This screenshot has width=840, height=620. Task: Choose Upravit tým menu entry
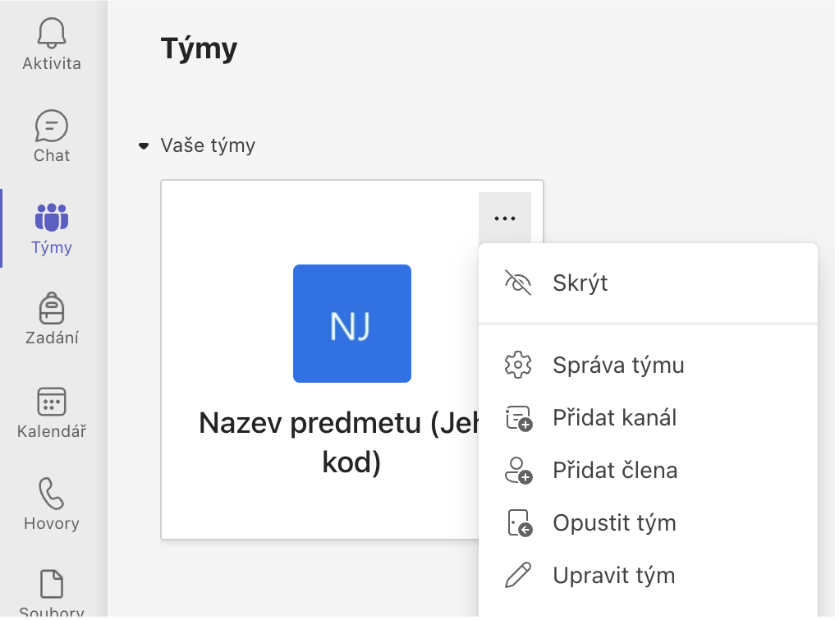coord(648,576)
